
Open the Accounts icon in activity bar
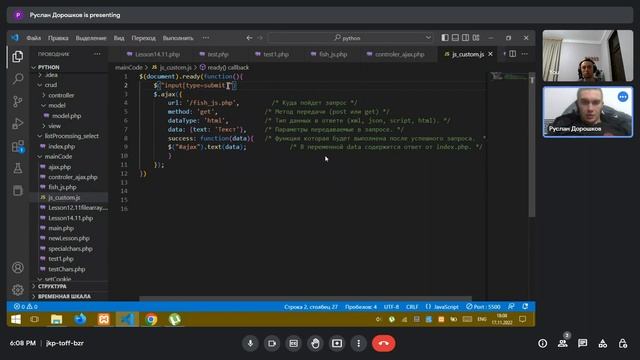pos(18,268)
